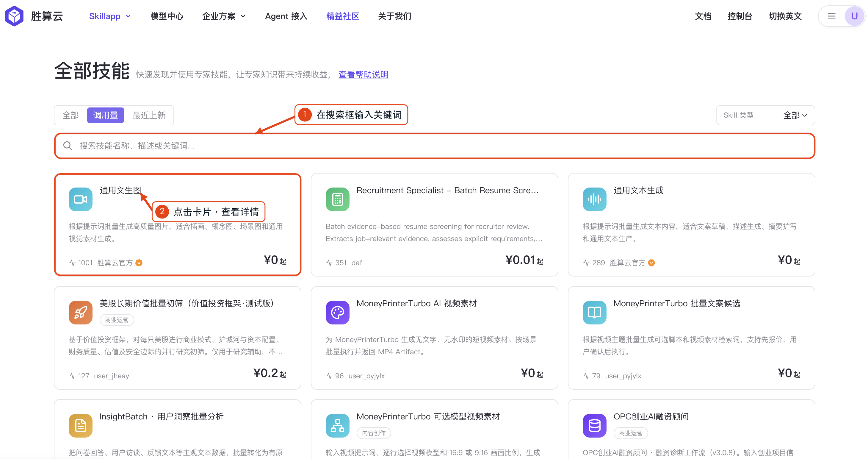Open MoneyPrinterTurbo 批量文案候选 card title
868x459 pixels.
pos(677,303)
